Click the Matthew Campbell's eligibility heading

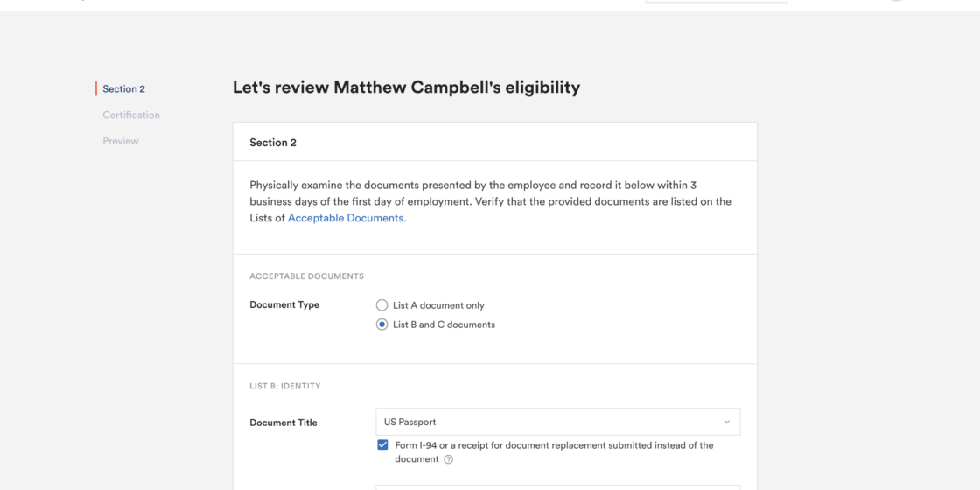click(406, 87)
